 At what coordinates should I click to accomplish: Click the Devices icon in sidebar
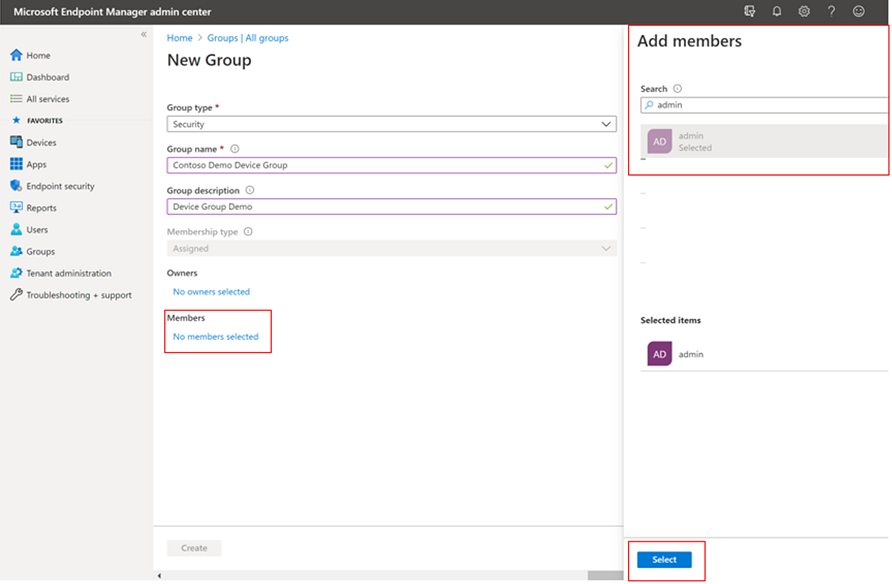click(x=16, y=142)
